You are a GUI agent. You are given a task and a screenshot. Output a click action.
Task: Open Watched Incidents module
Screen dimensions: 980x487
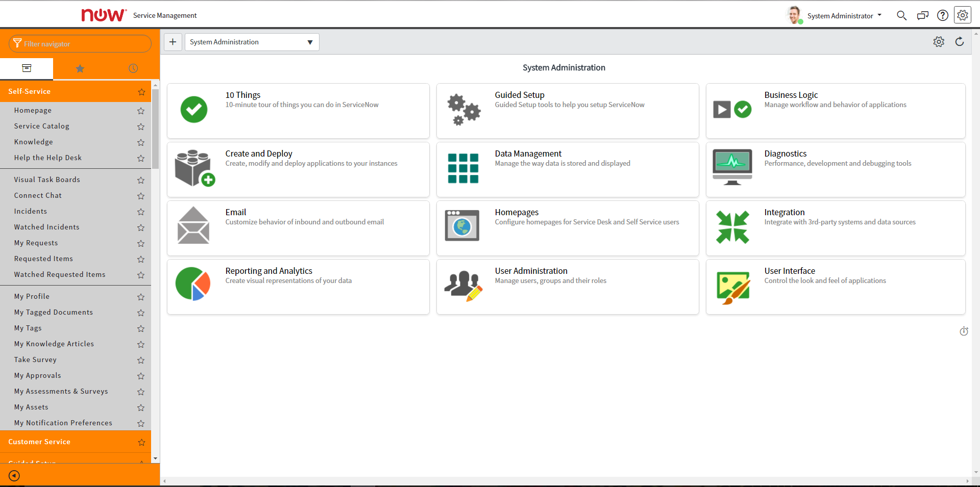pos(47,227)
